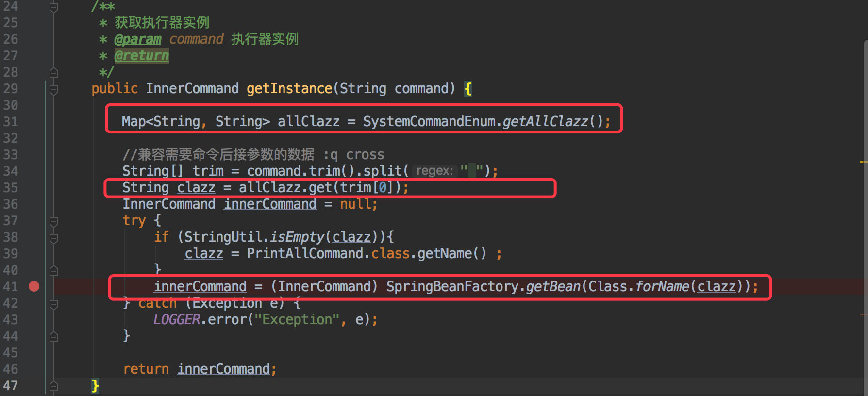The height and width of the screenshot is (396, 868).
Task: Click the 'try' keyword
Action: point(134,220)
